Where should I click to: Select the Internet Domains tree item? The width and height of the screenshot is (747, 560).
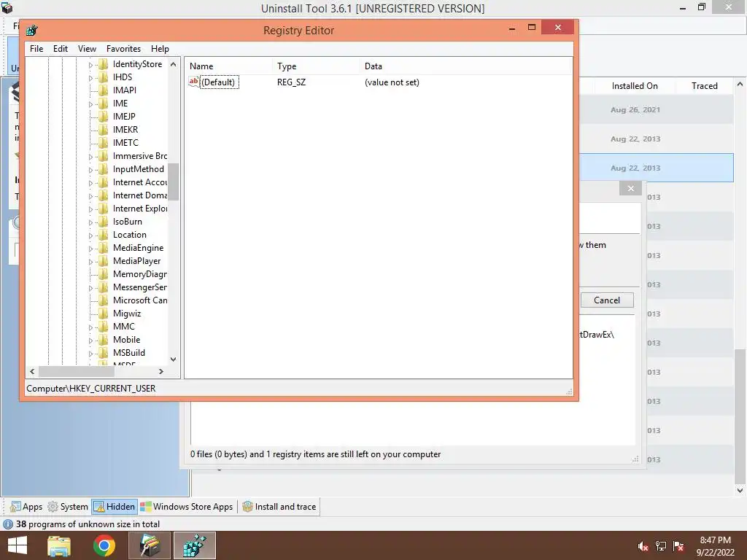139,195
